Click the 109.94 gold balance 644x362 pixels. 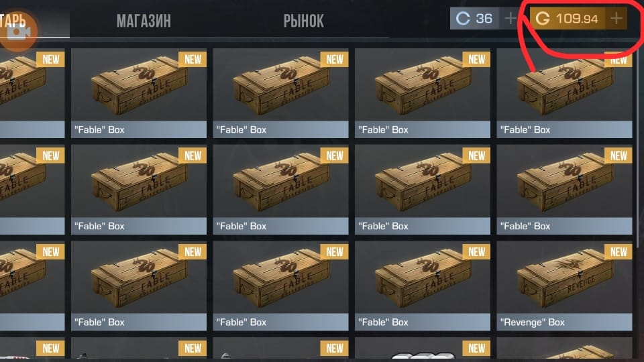[577, 19]
